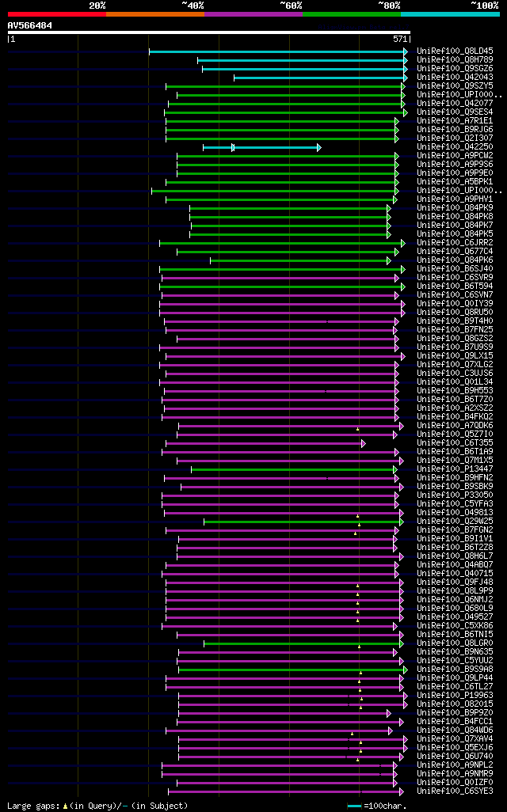Viewport: 507px width, 812px height.
Task: Click the UniRef100_B6SJ40 label
Action: (456, 269)
